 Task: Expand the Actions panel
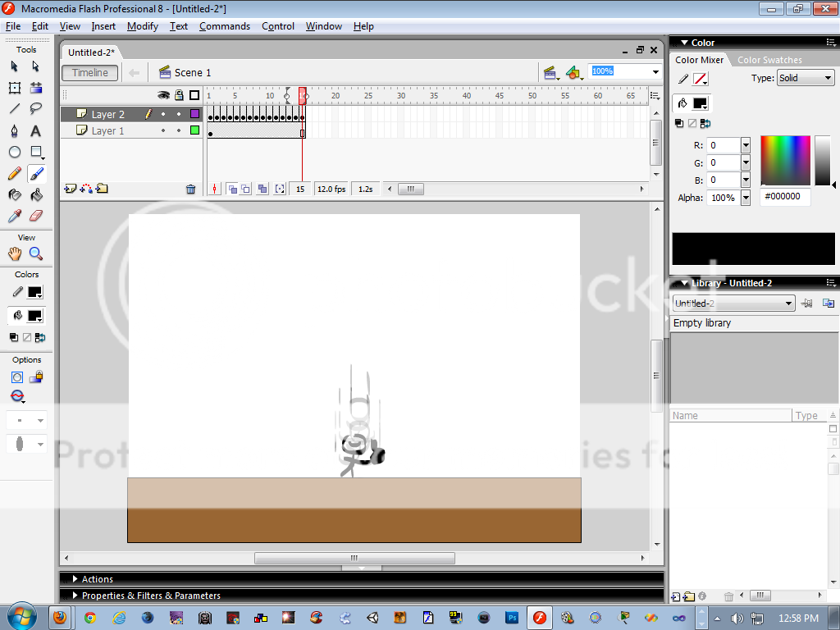(97, 579)
